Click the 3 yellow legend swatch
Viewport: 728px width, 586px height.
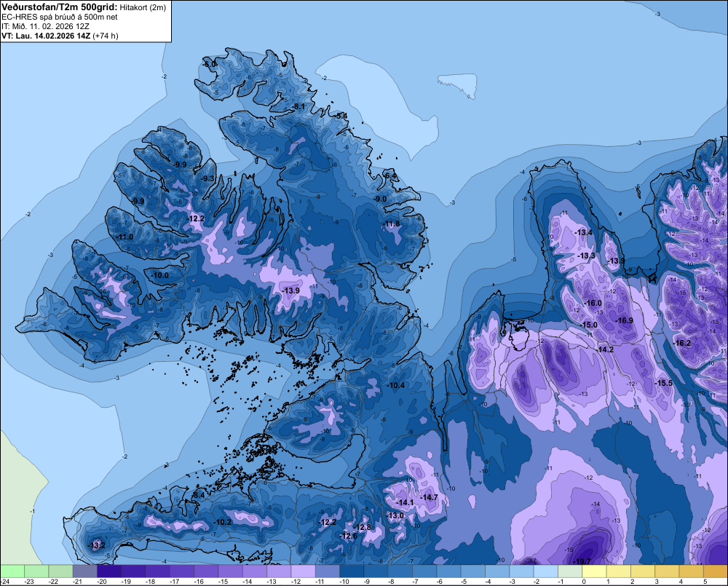click(x=667, y=571)
